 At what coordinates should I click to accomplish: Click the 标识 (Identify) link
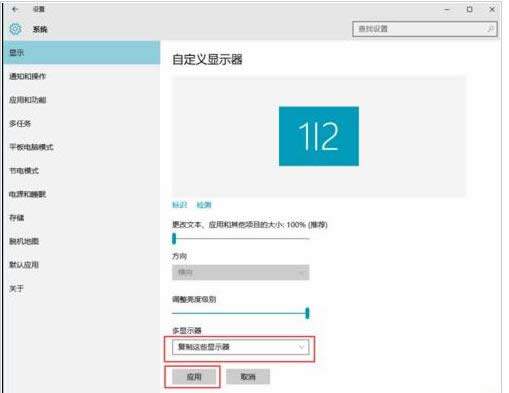(179, 205)
